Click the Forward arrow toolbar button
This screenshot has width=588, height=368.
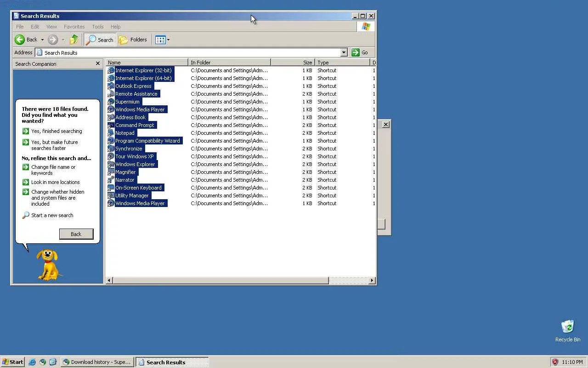(x=52, y=40)
